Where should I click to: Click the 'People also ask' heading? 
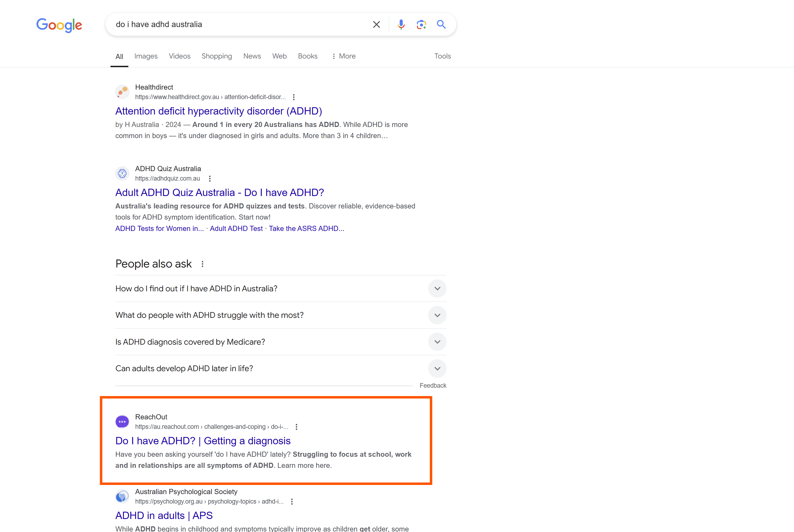click(153, 264)
